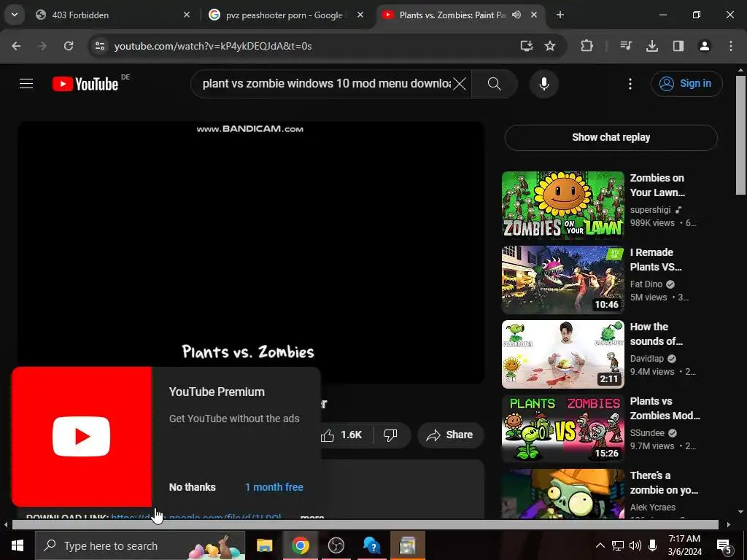
Task: Open Chrome extensions puzzle icon
Action: tap(587, 46)
